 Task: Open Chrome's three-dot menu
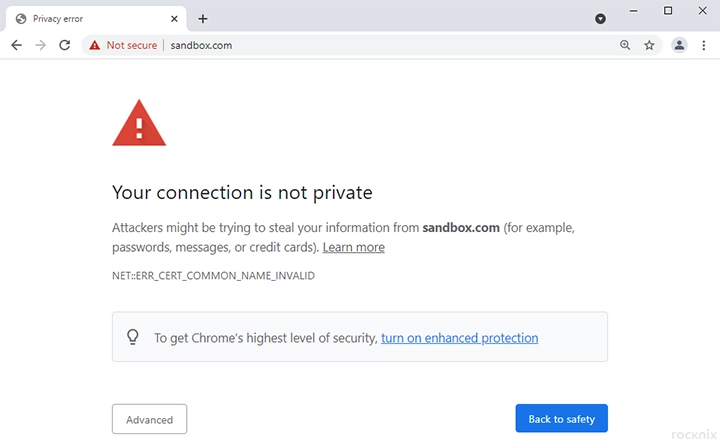703,45
